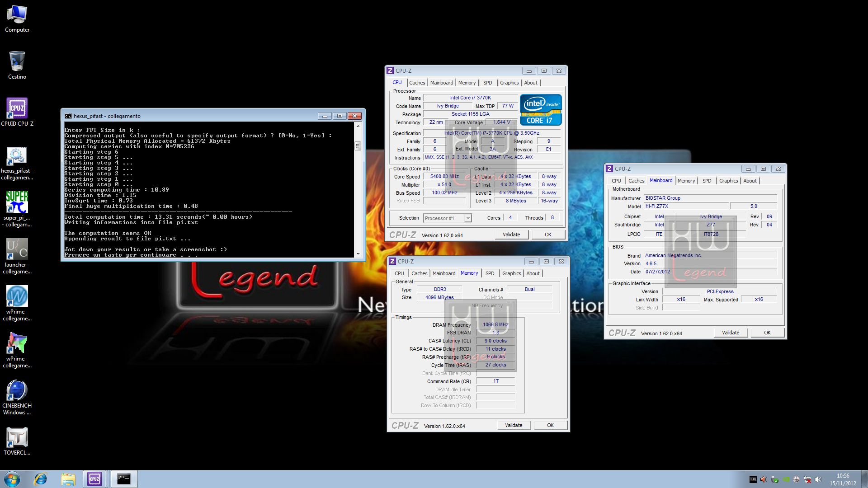Click OK in the Memory tab window

coord(550,425)
